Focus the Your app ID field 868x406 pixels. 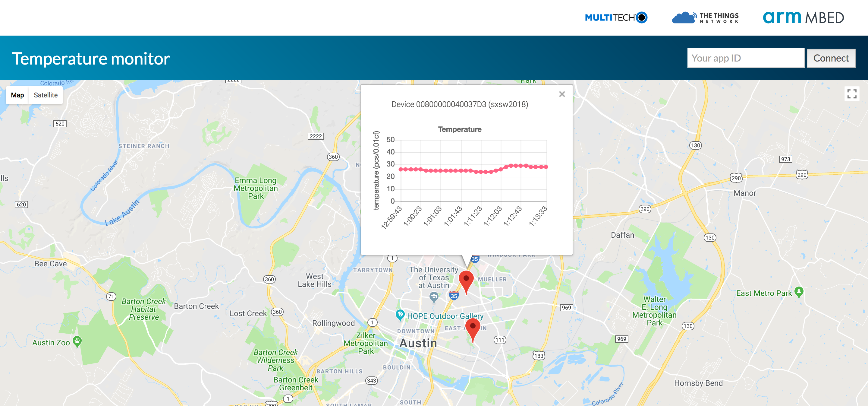745,58
